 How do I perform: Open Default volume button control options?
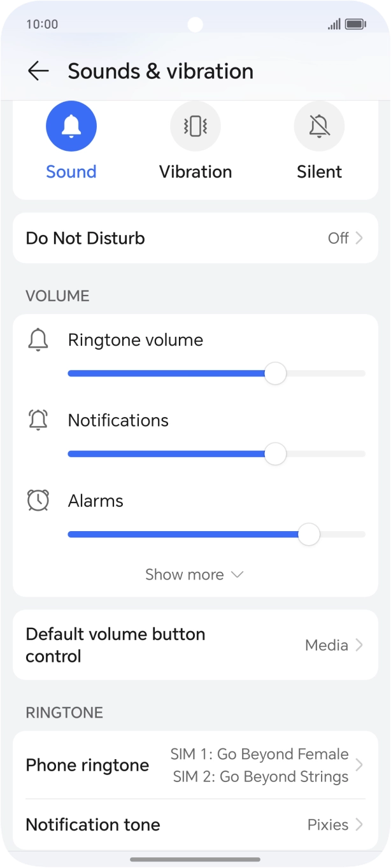pyautogui.click(x=195, y=644)
